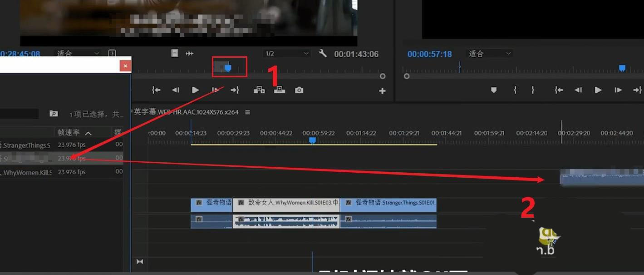
Task: Open Program monitor 适合 zoom dropdown
Action: (490, 54)
